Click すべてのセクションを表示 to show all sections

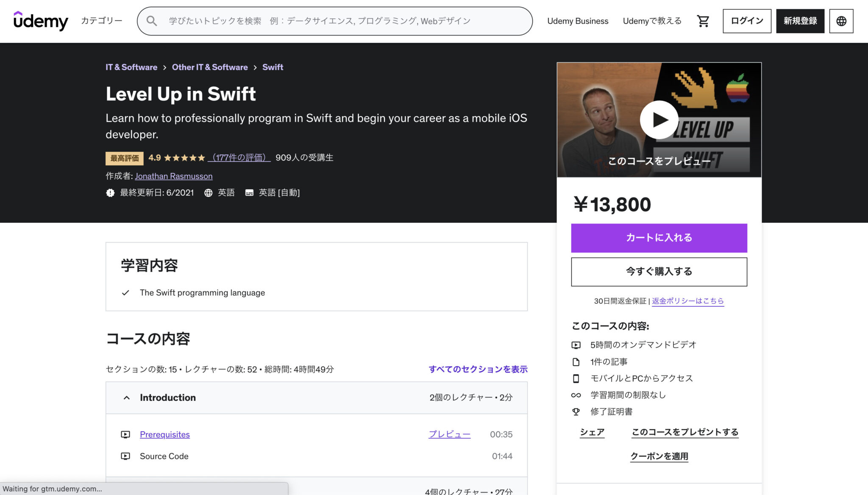click(478, 369)
